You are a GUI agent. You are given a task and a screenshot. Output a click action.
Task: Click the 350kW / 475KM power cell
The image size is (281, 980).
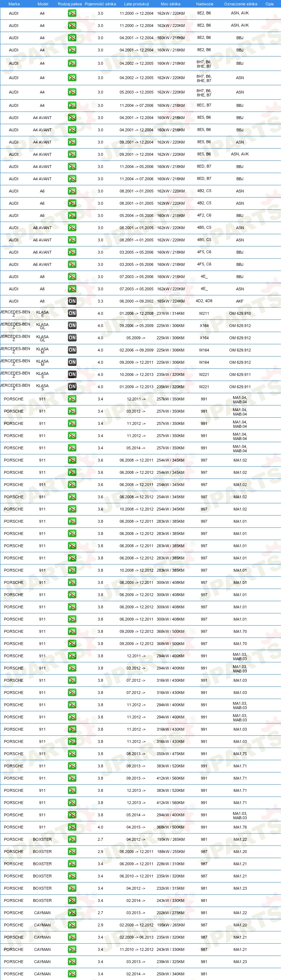[170, 754]
